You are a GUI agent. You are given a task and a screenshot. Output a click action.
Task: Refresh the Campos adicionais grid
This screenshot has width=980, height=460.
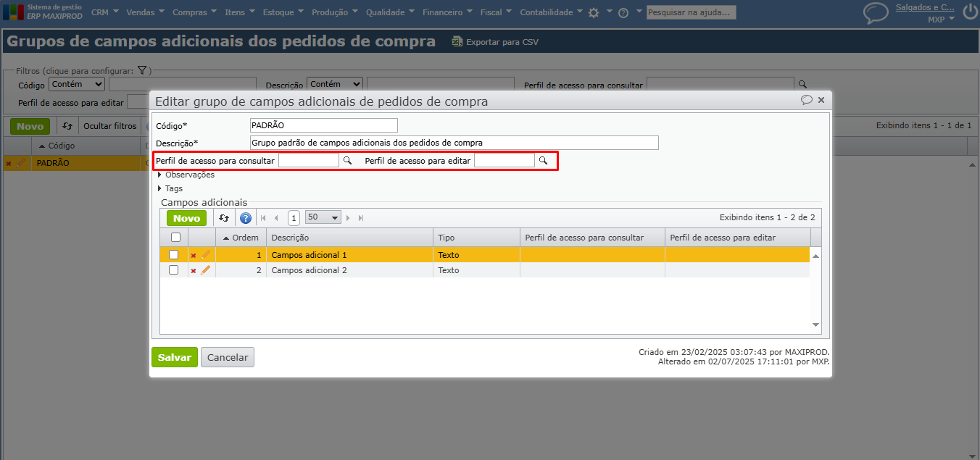[224, 218]
